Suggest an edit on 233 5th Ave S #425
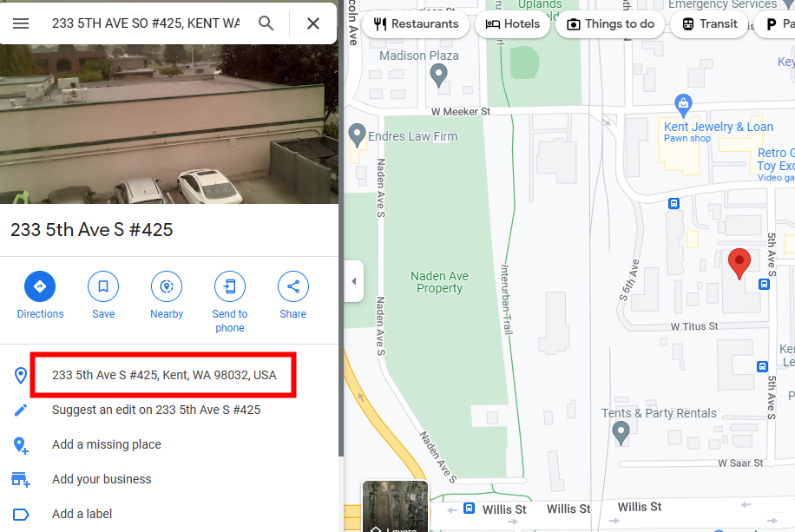 (x=156, y=410)
